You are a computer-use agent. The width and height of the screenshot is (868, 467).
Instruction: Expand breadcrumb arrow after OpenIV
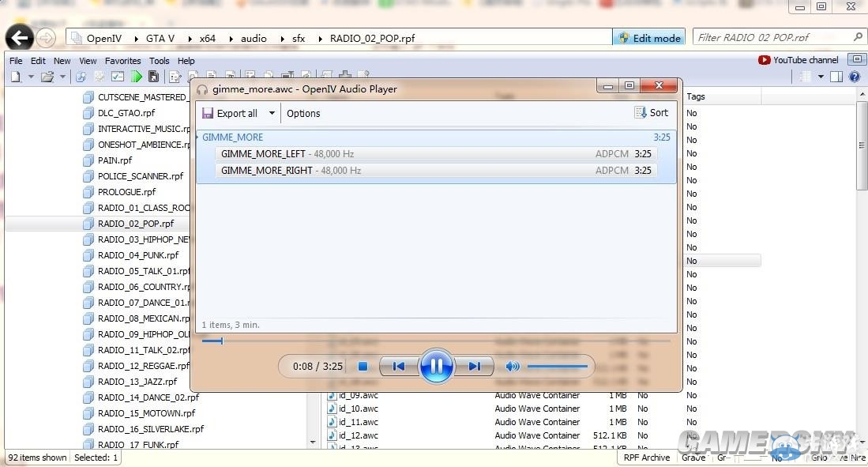(x=134, y=38)
